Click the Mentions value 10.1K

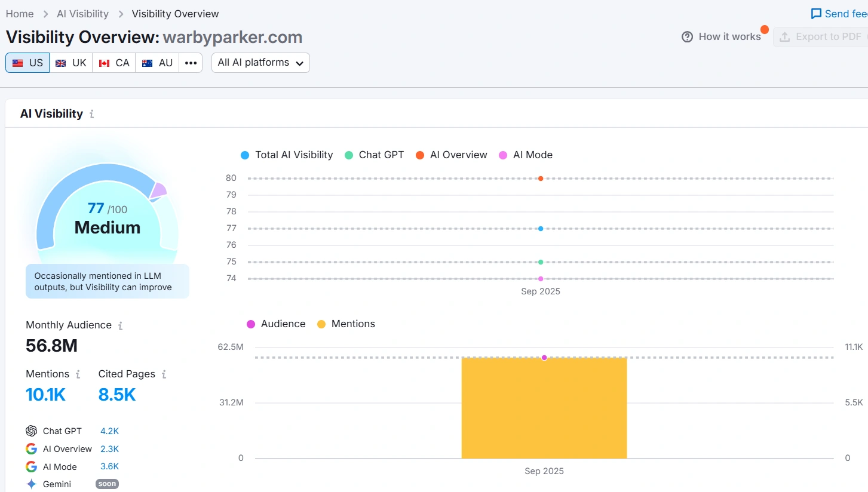[x=45, y=395]
